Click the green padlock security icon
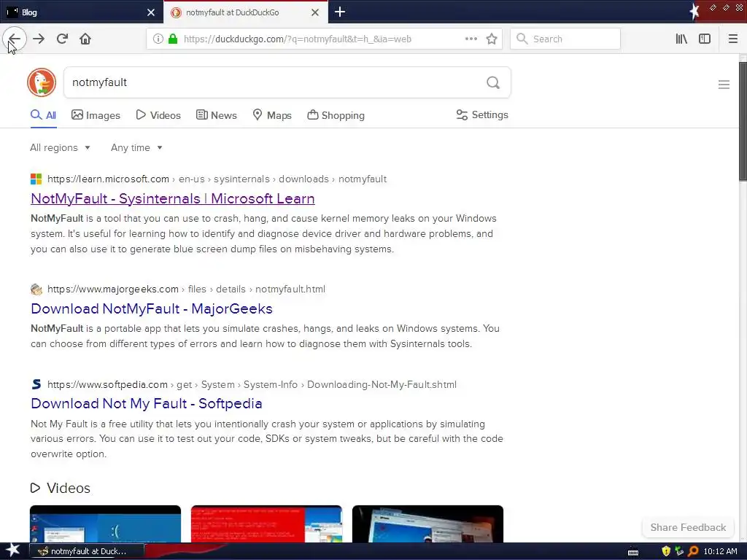This screenshot has height=560, width=747. [173, 39]
